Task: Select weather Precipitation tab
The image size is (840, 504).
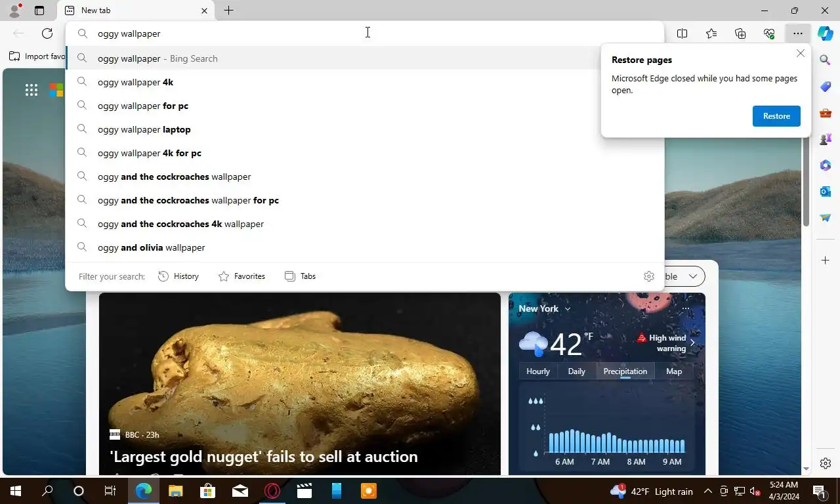Action: pyautogui.click(x=625, y=371)
